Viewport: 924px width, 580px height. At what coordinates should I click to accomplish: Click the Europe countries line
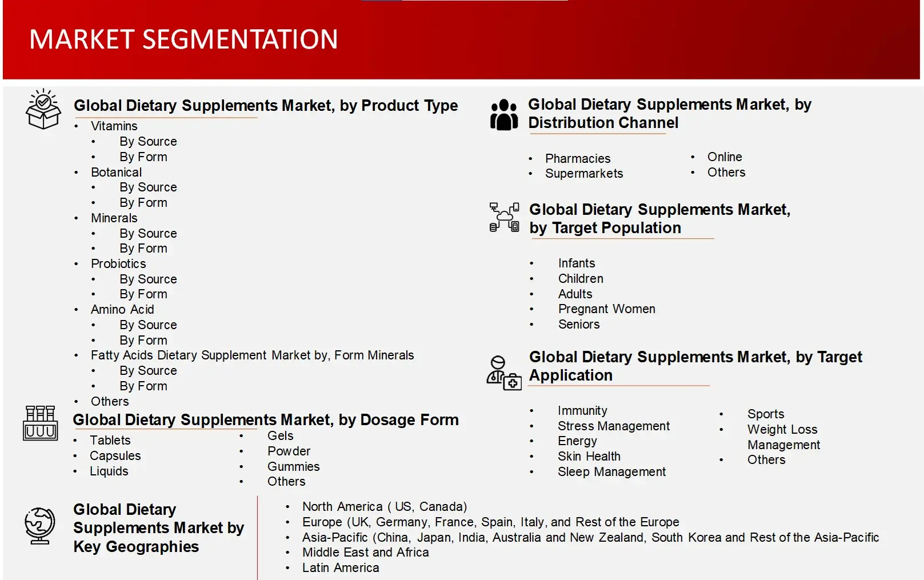(x=491, y=522)
